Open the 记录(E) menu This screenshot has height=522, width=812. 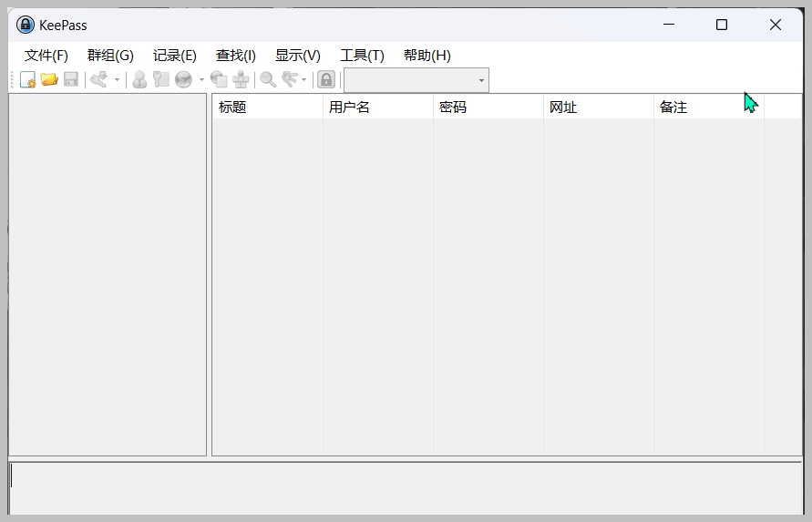[x=174, y=56]
